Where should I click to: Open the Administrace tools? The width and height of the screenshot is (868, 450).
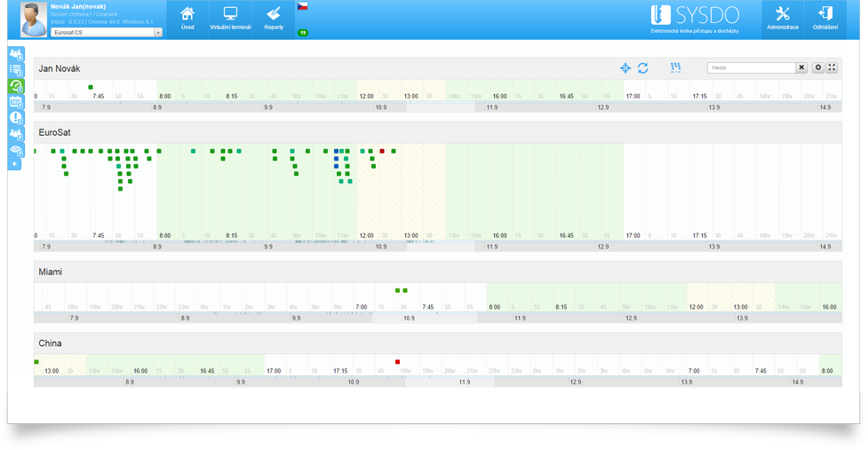coord(782,19)
